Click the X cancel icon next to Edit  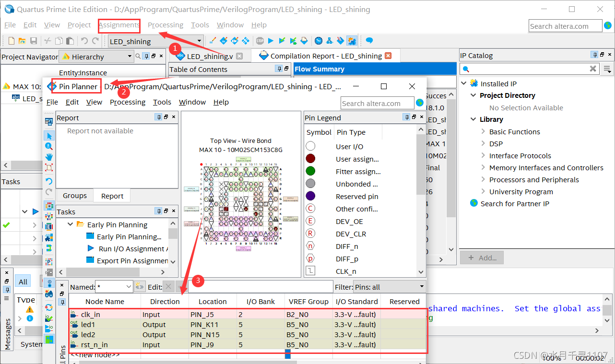click(x=168, y=287)
